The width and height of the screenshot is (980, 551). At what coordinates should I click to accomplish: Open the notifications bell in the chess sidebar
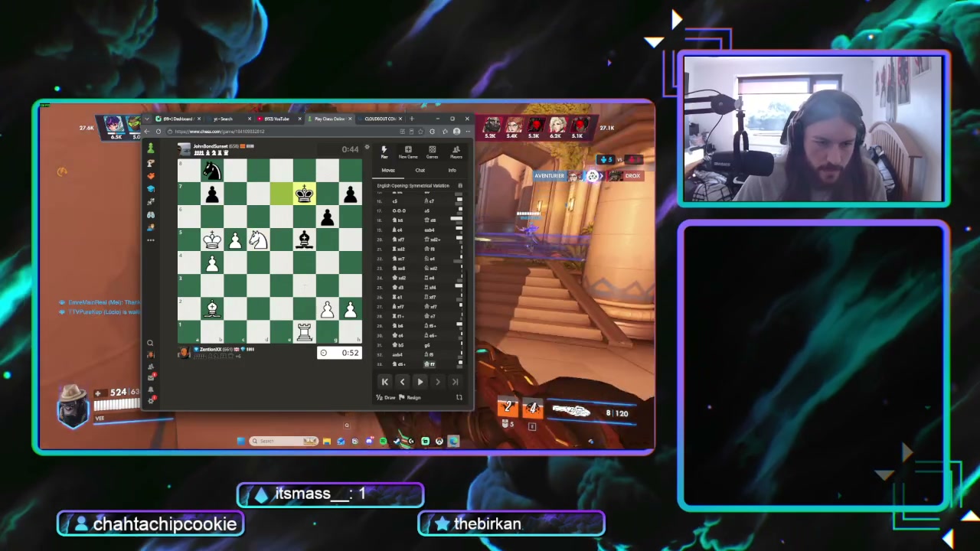click(x=151, y=390)
